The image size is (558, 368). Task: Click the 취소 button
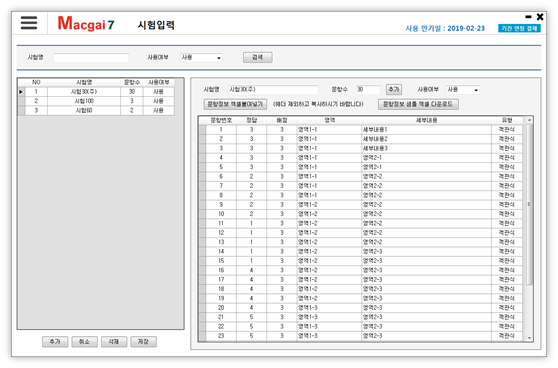click(84, 342)
